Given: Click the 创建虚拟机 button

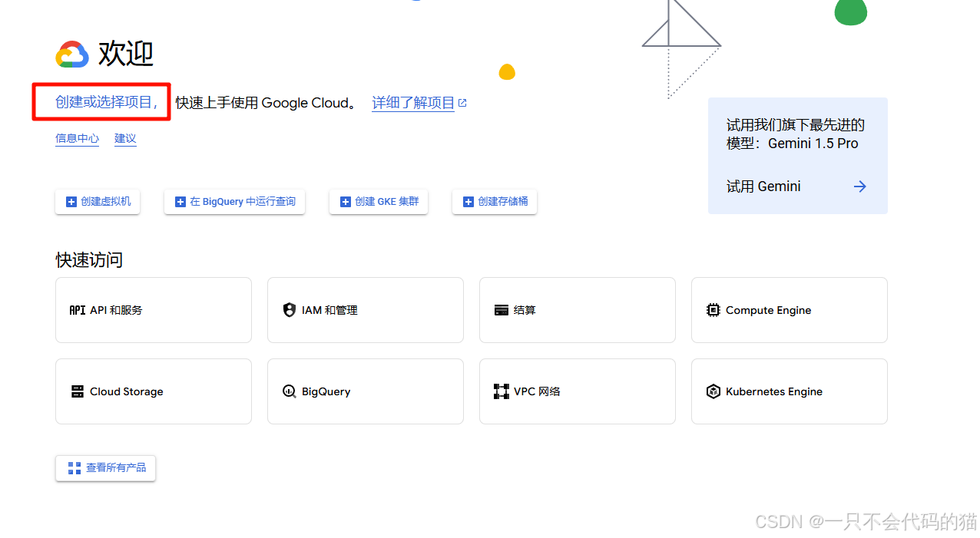Looking at the screenshot, I should [98, 202].
